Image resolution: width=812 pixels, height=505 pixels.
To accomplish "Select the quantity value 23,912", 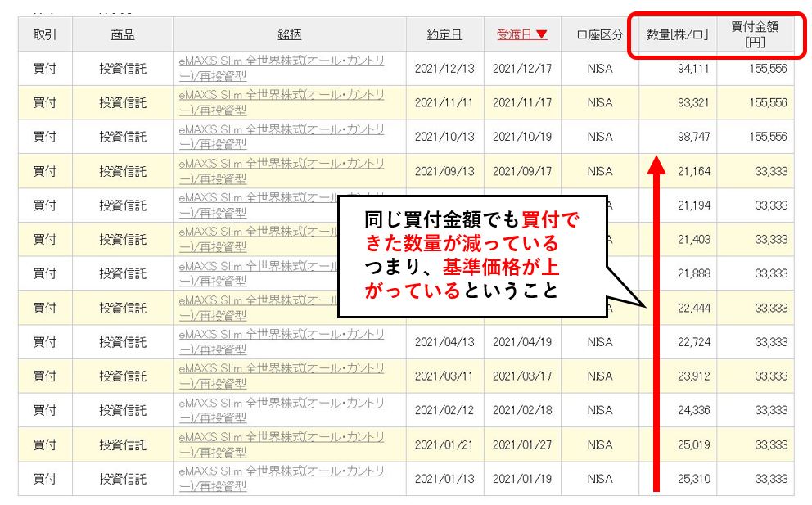I will [x=694, y=376].
